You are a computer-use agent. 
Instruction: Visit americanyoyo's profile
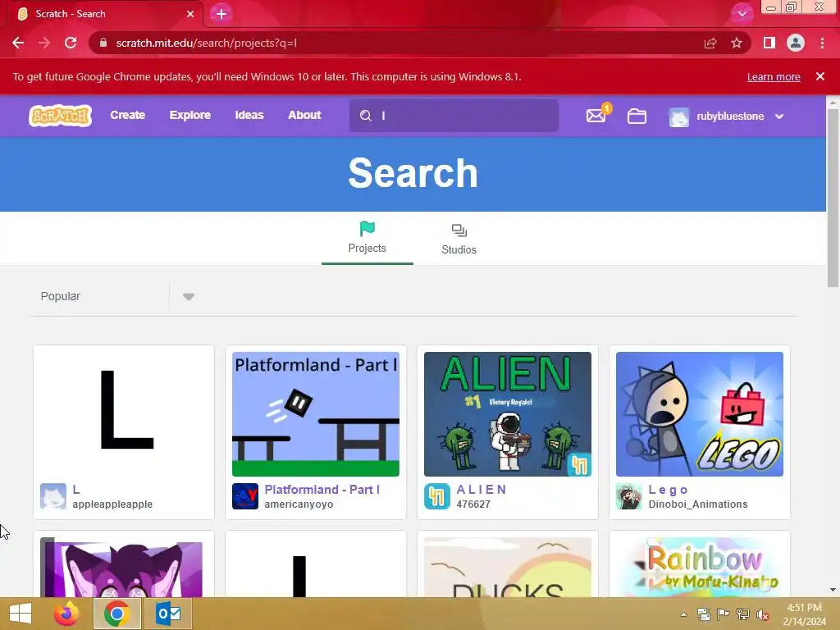[299, 504]
